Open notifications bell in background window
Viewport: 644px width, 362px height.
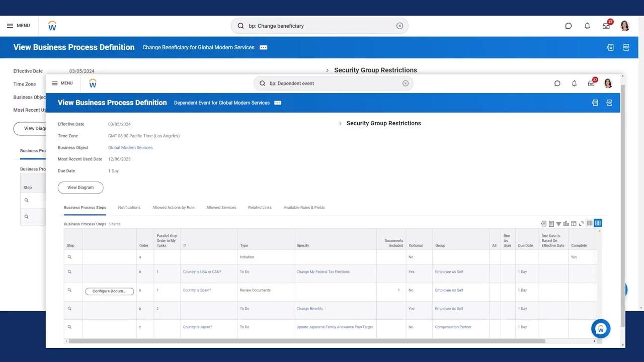click(587, 26)
